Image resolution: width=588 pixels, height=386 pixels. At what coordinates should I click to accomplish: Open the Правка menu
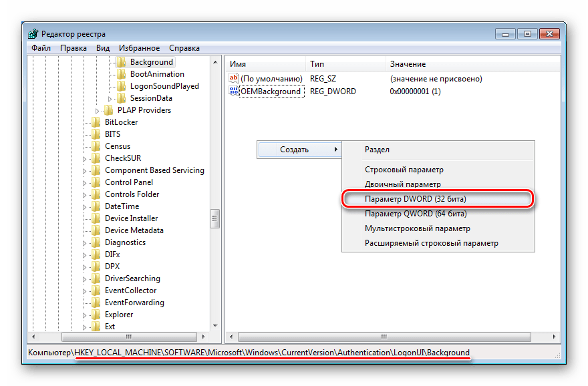[x=73, y=48]
